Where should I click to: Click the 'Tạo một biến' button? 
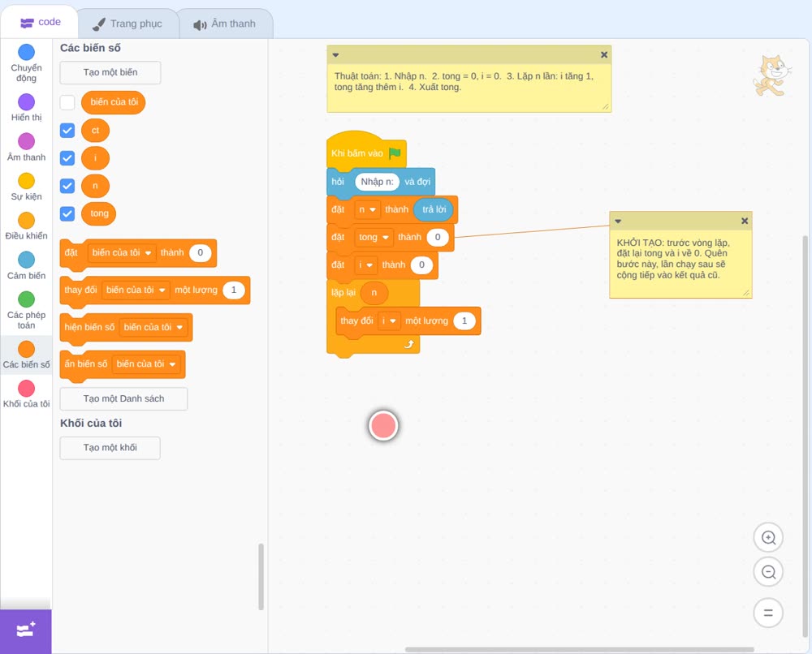click(x=110, y=72)
